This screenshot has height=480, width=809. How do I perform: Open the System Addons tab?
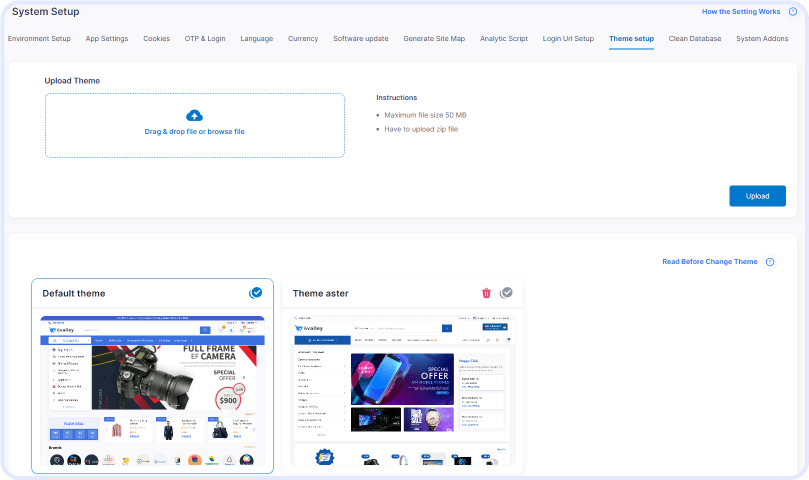click(x=762, y=39)
